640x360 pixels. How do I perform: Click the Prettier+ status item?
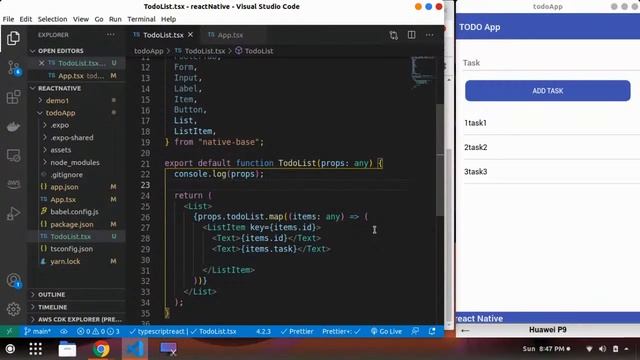(x=341, y=331)
